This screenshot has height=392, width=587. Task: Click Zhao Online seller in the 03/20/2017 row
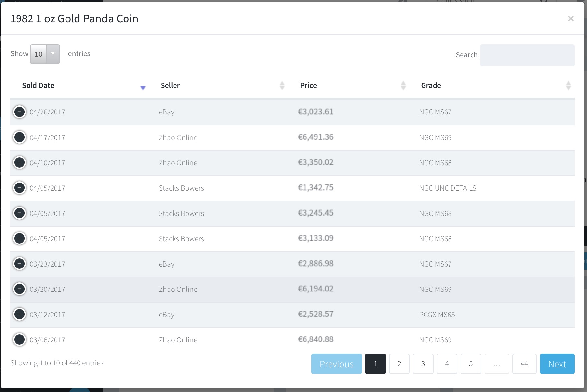point(178,289)
